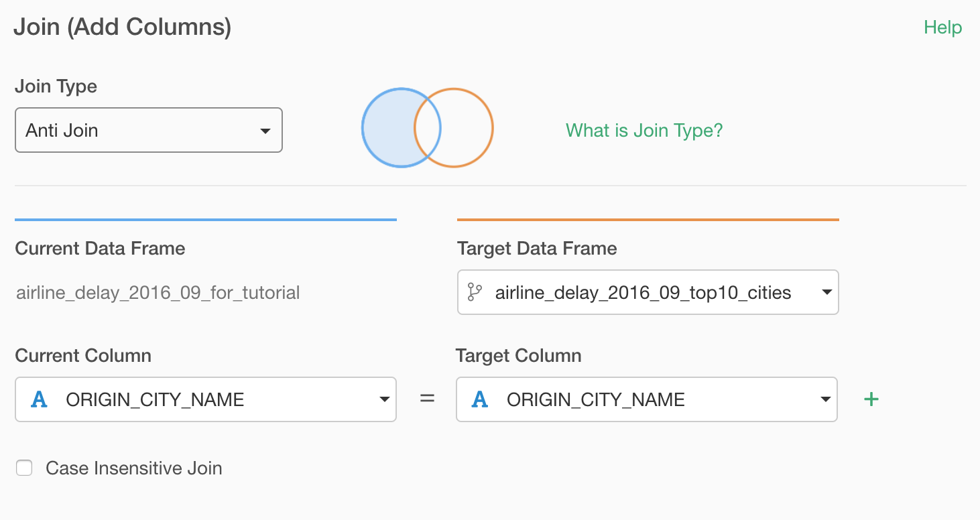Click the green plus icon to add join condition
Screen dimensions: 980x520
(x=871, y=399)
